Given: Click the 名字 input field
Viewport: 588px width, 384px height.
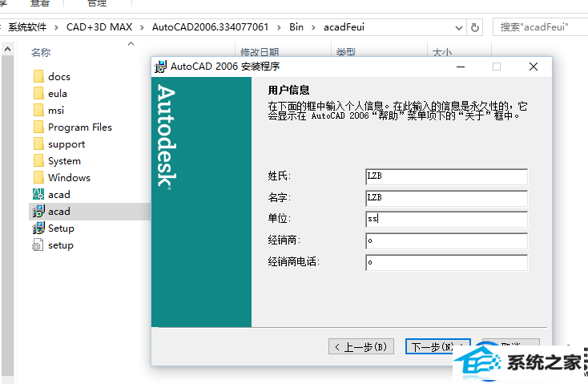Looking at the screenshot, I should click(446, 198).
